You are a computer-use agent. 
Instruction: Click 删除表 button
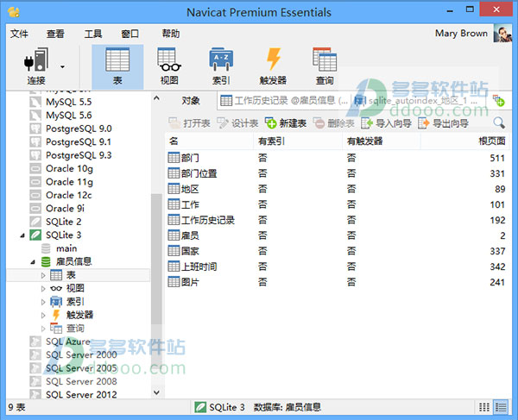(333, 123)
